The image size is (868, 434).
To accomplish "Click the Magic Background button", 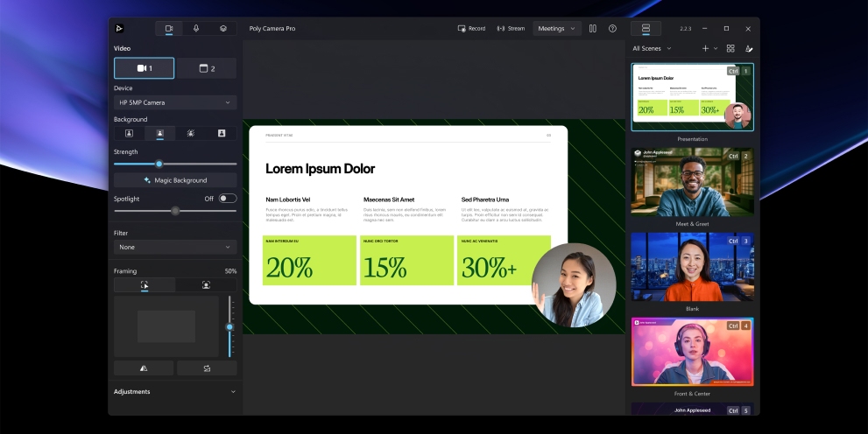I will (x=175, y=180).
